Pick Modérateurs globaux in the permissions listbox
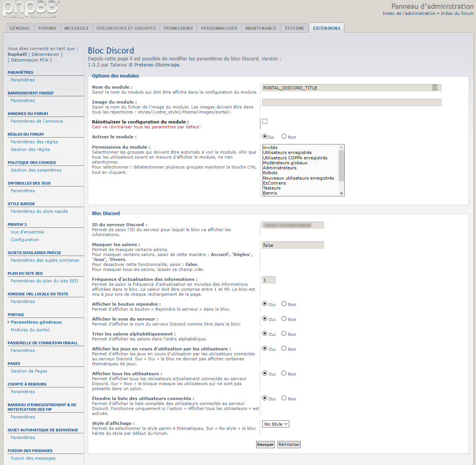The width and height of the screenshot is (476, 465). point(285,163)
